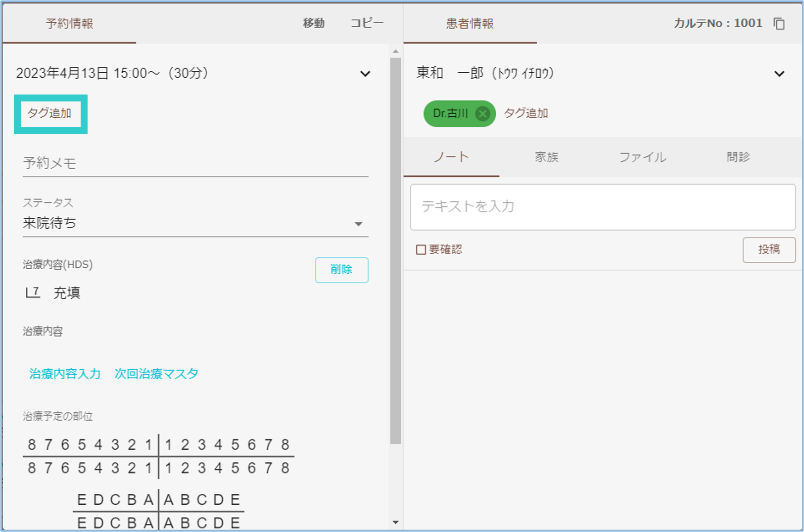This screenshot has width=804, height=532.
Task: Click the 移動 button in the appointment header
Action: 314,23
